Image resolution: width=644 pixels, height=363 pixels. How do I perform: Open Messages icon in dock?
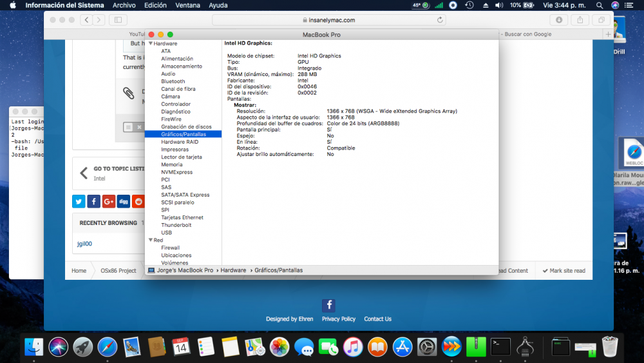pos(304,346)
